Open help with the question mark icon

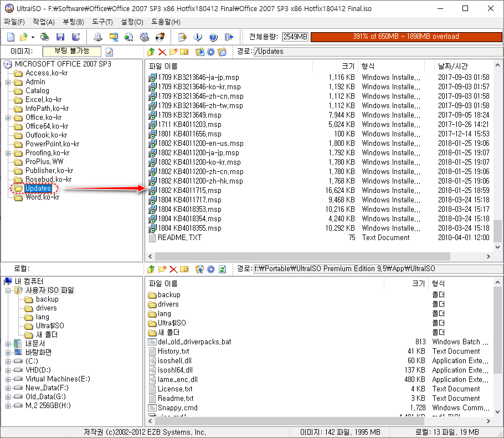point(213,37)
